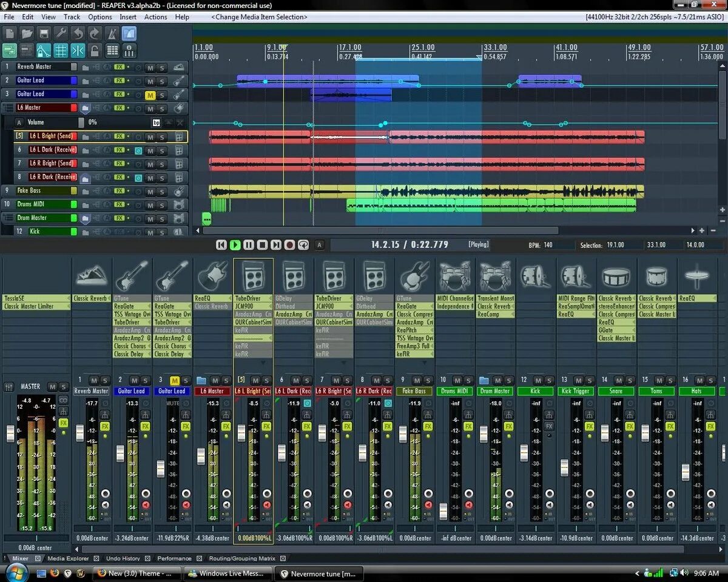Open the Actions menu
Screen dimensions: 728x582
click(x=155, y=17)
